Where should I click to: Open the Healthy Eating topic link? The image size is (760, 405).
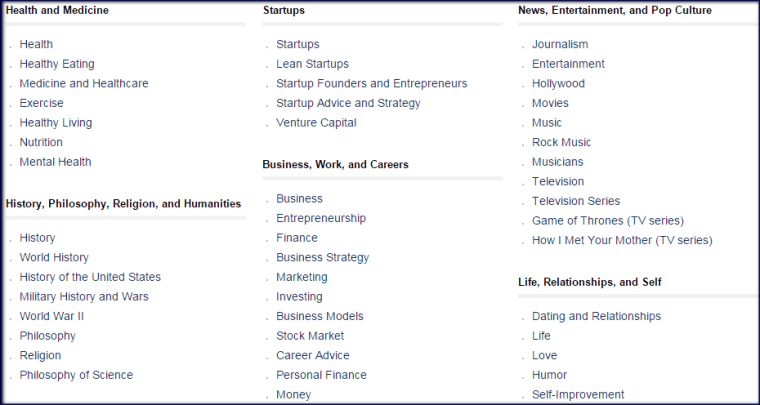57,64
